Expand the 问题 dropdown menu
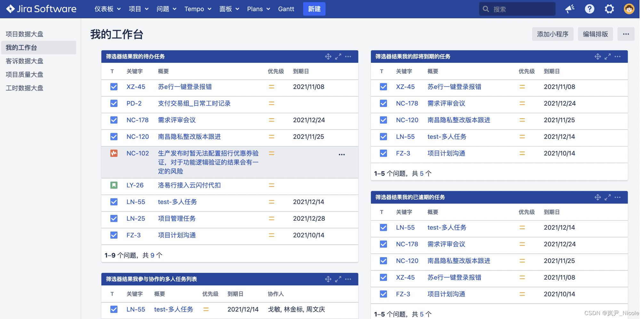This screenshot has height=319, width=644. (166, 9)
